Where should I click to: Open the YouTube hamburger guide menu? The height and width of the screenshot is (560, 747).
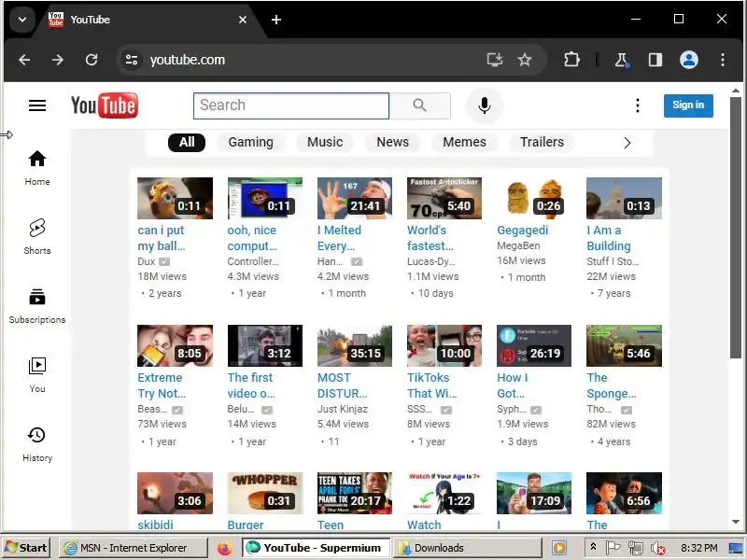pos(37,105)
